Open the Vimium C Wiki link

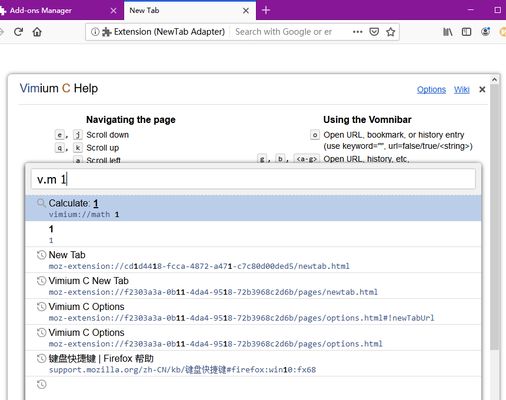click(x=462, y=90)
